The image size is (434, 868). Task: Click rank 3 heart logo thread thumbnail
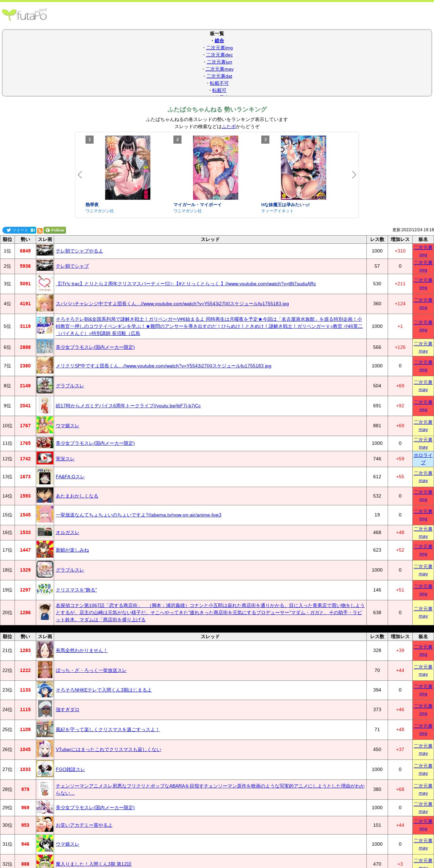[x=45, y=284]
